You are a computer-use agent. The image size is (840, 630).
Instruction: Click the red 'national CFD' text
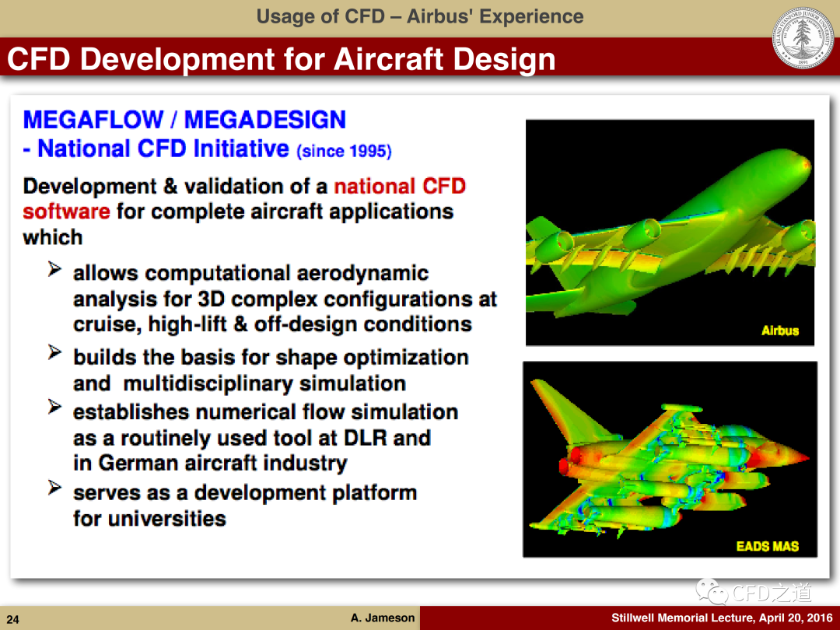click(x=399, y=187)
